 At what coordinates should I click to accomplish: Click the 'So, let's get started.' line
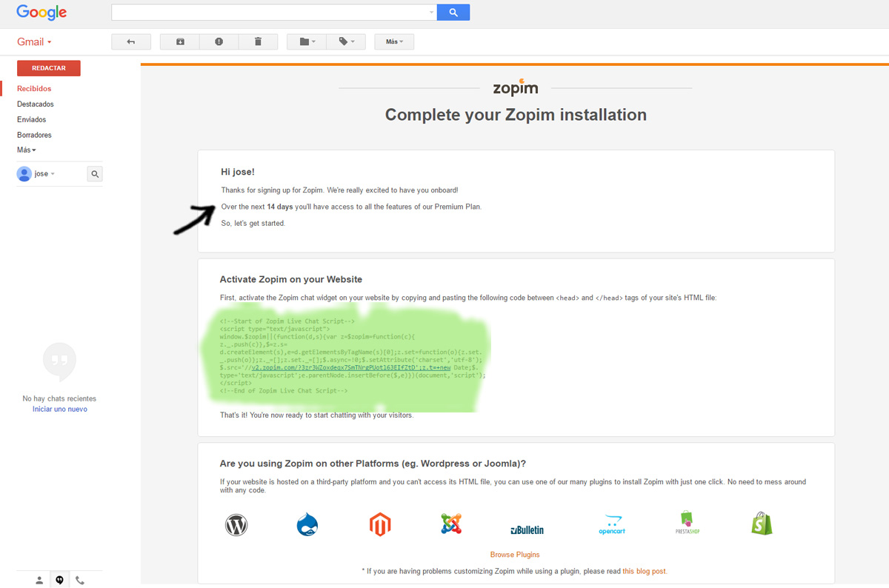(x=253, y=223)
